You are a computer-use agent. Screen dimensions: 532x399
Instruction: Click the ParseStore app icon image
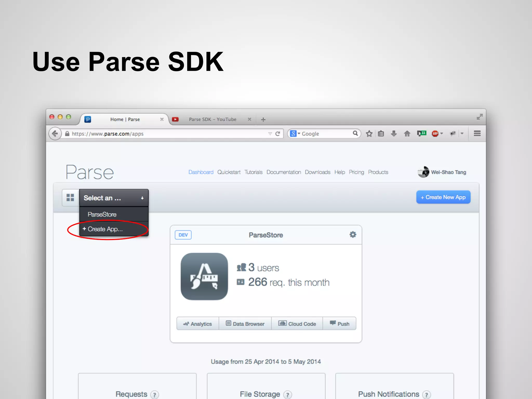pos(204,276)
